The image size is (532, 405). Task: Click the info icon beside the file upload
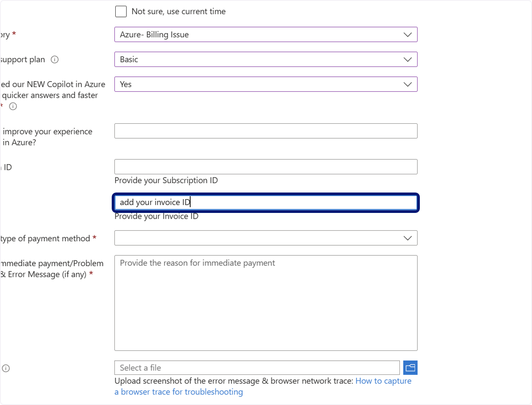[6, 368]
